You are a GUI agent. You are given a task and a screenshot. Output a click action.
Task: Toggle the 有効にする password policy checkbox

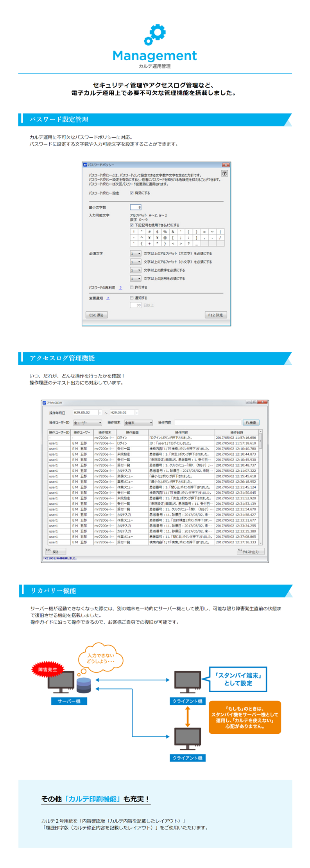[132, 193]
